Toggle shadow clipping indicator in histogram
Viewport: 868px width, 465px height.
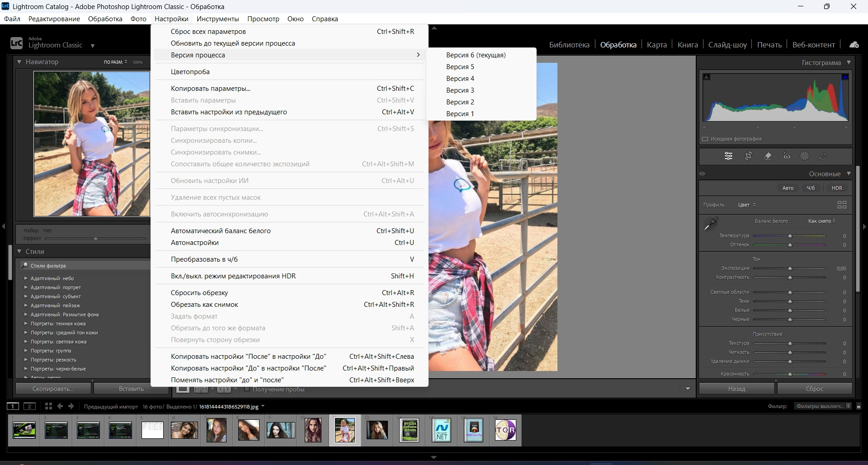click(707, 77)
